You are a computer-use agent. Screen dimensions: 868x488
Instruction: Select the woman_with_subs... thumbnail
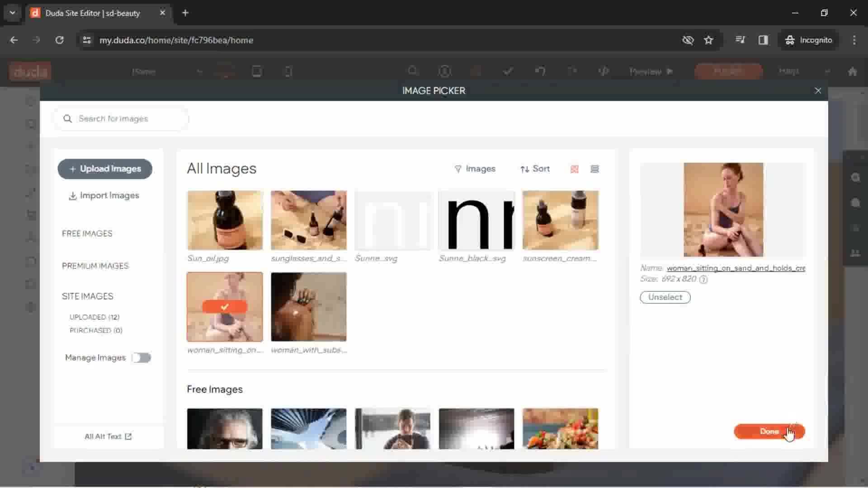point(309,307)
